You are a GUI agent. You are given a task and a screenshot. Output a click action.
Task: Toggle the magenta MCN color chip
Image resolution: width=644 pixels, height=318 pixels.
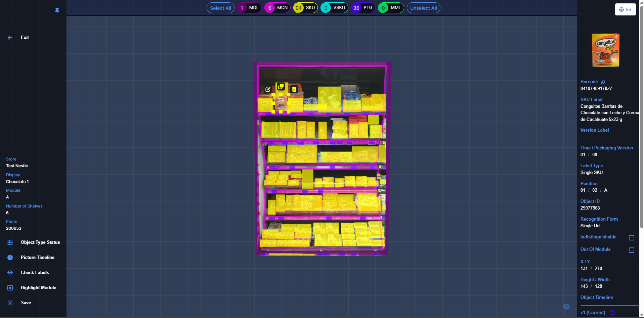click(x=277, y=8)
